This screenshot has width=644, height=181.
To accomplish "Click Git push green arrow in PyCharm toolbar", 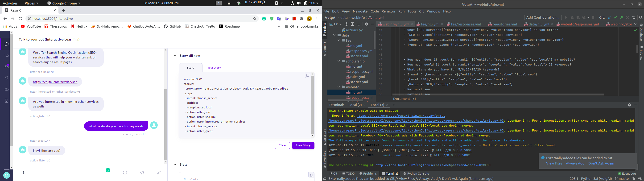I will [621, 17].
